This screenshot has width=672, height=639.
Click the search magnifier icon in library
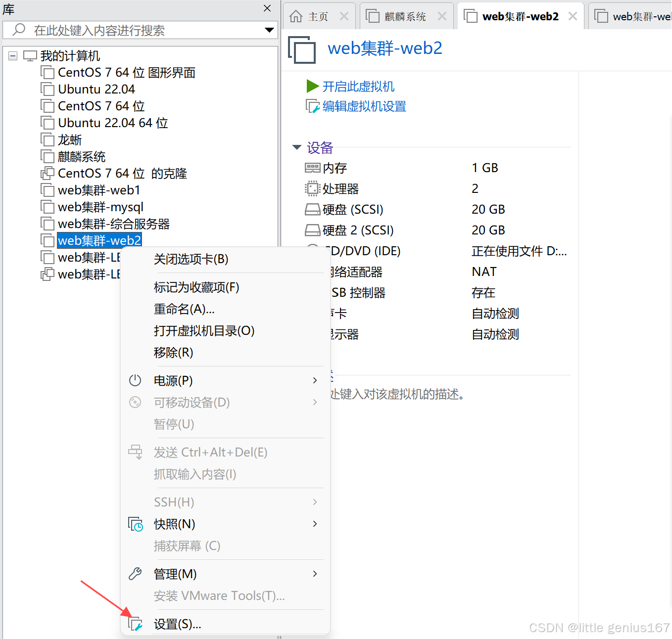click(19, 30)
